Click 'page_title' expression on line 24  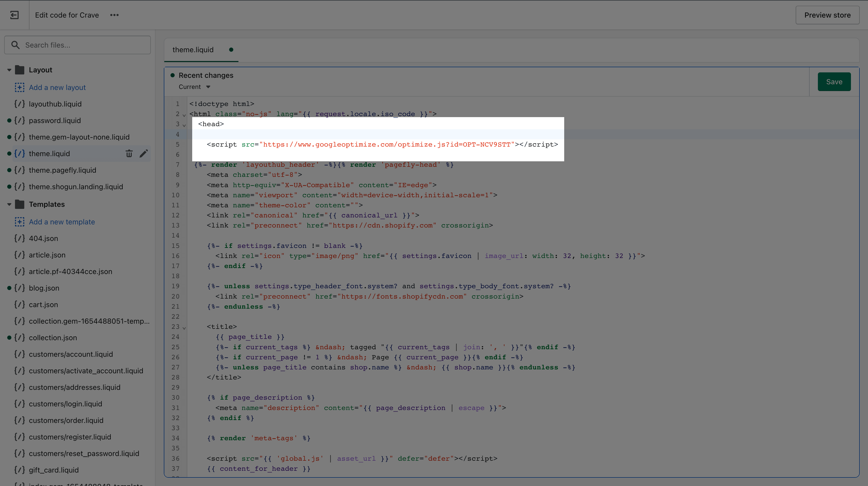click(250, 337)
